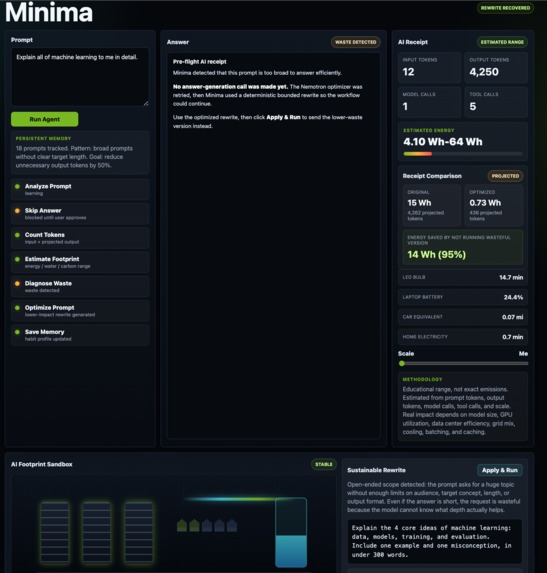
Task: Click the 4.10 Wh-64 Wh energy estimate
Action: coord(443,142)
